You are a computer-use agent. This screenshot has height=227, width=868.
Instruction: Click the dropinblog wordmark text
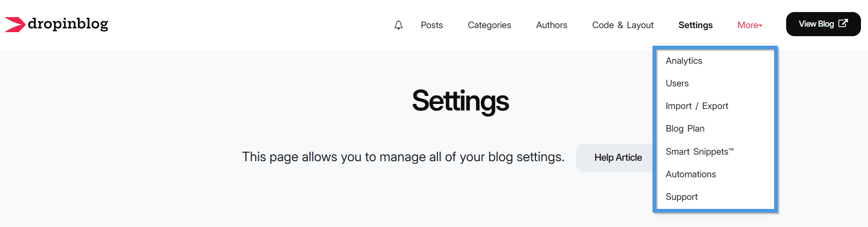pyautogui.click(x=68, y=24)
